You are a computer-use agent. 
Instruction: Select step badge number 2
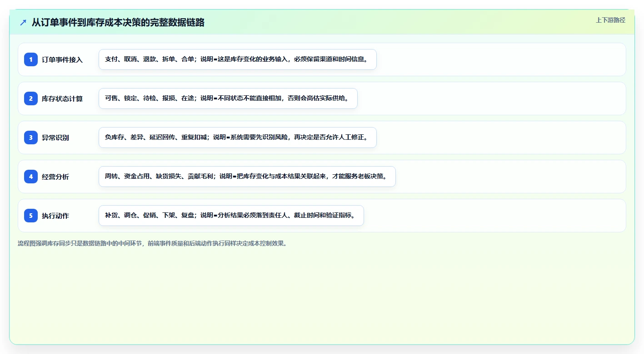31,98
